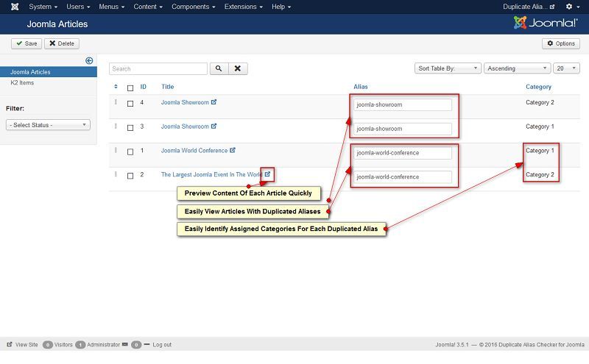Preview the Joomla Showroom article with ID 3
The image size is (589, 364).
pyautogui.click(x=214, y=126)
